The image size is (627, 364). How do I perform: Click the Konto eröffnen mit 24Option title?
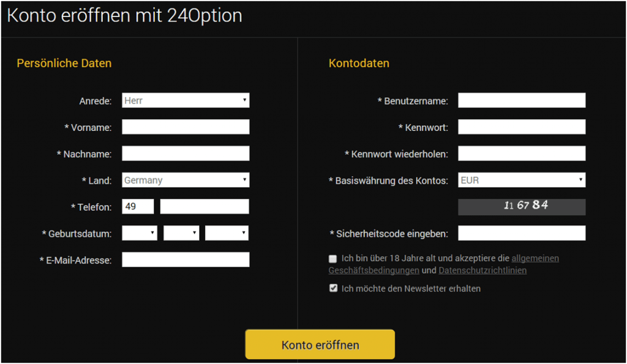125,16
